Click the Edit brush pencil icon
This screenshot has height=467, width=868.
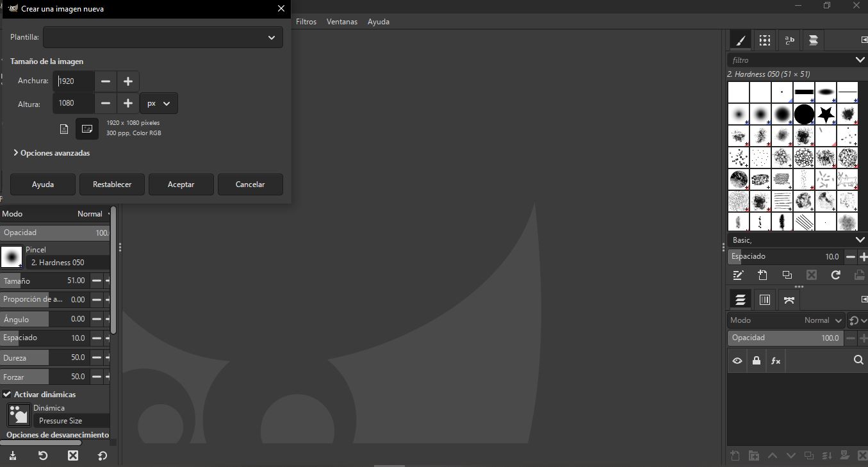(738, 275)
